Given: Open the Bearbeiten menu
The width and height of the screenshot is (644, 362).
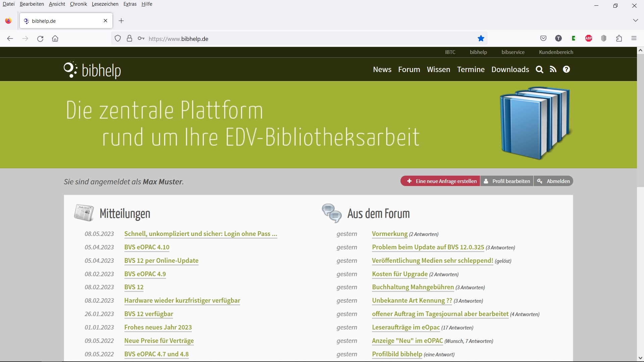Looking at the screenshot, I should pyautogui.click(x=32, y=4).
